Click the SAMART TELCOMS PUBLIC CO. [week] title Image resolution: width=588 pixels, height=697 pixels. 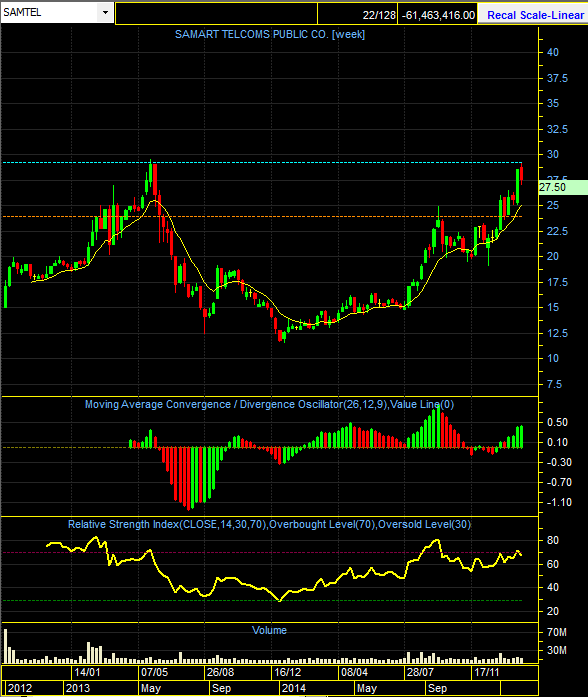tap(270, 34)
